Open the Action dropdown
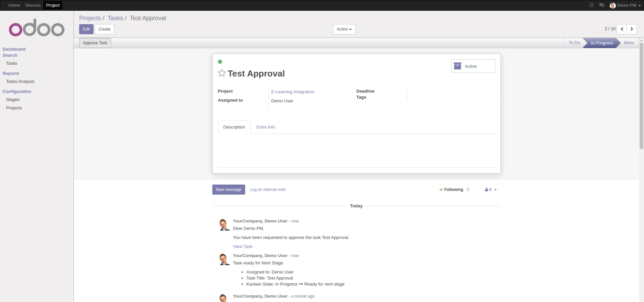The height and width of the screenshot is (302, 644). pyautogui.click(x=344, y=29)
